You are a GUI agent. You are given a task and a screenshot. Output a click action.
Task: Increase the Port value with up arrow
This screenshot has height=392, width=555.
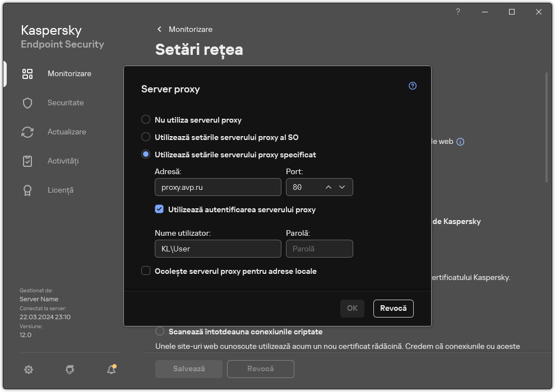[328, 187]
